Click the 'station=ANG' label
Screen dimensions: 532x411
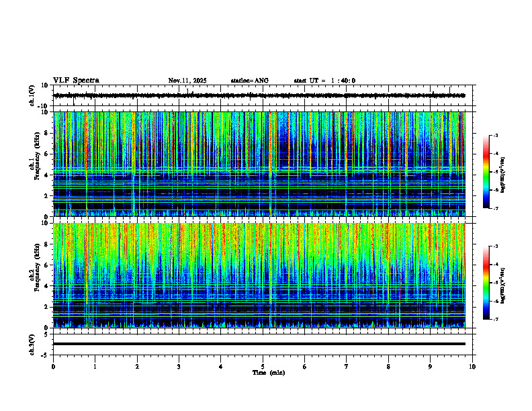click(250, 81)
